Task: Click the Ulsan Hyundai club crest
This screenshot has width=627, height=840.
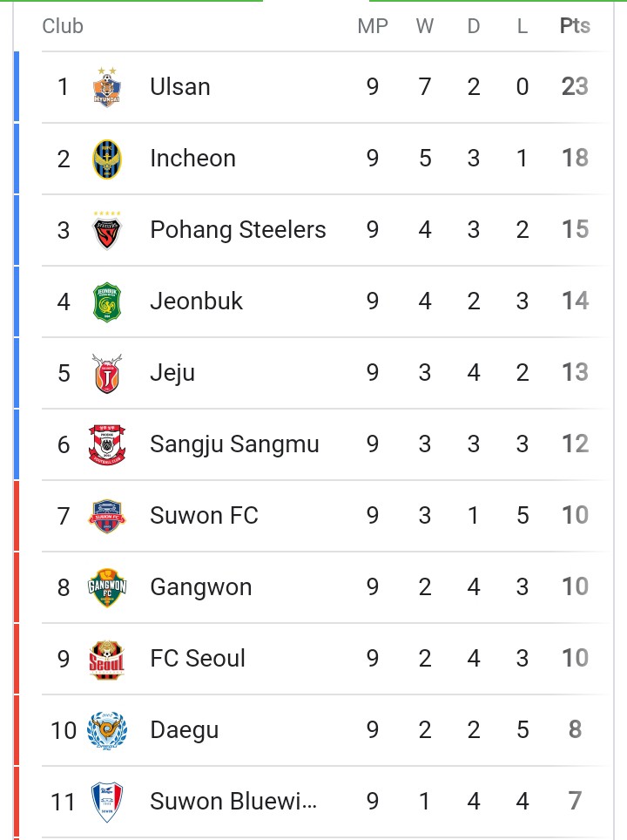Action: click(x=107, y=87)
